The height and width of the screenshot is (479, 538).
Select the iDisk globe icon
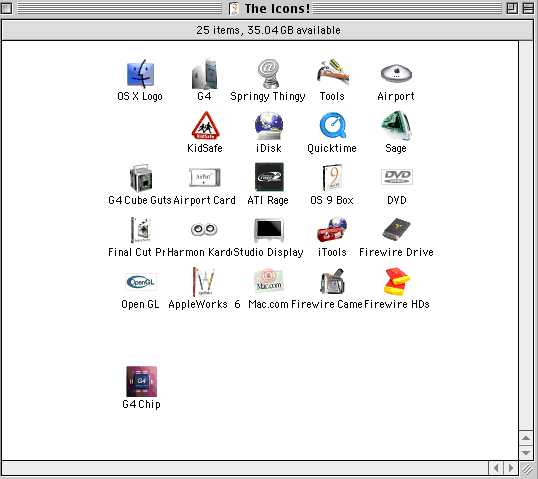click(x=269, y=126)
